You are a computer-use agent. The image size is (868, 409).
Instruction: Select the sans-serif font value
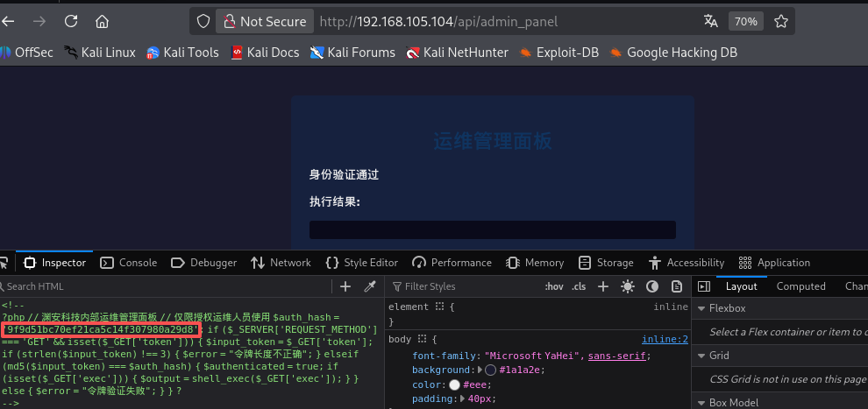(616, 356)
